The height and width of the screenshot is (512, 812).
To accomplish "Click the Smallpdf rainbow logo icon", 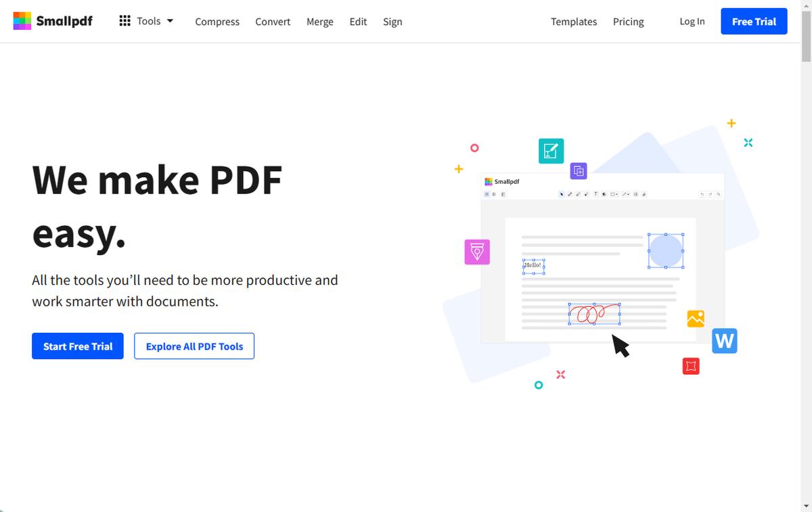I will pyautogui.click(x=22, y=21).
